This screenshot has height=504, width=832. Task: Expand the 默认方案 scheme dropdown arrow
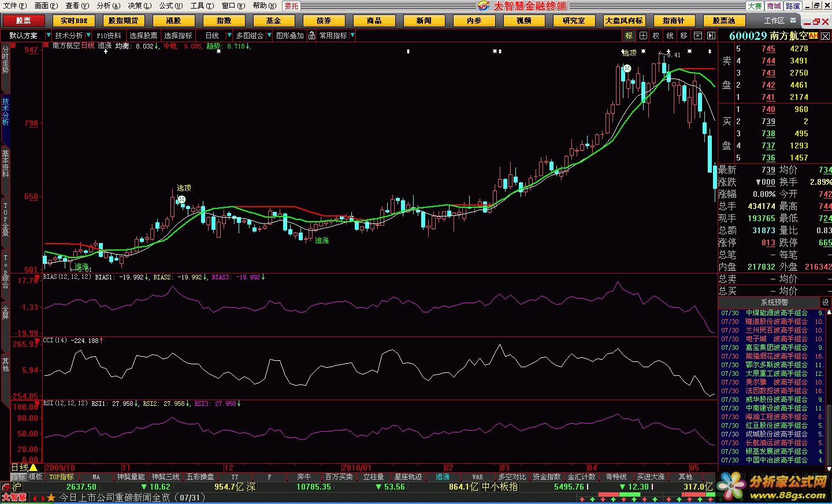tap(48, 35)
